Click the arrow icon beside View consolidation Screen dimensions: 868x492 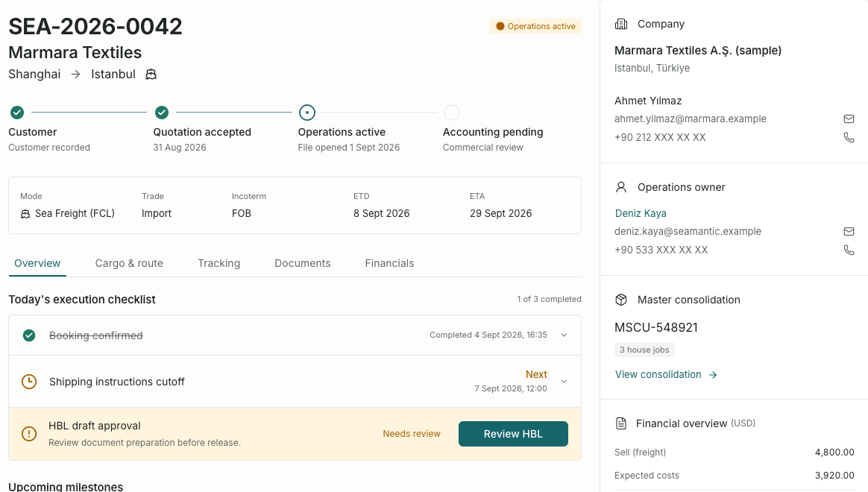tap(713, 375)
